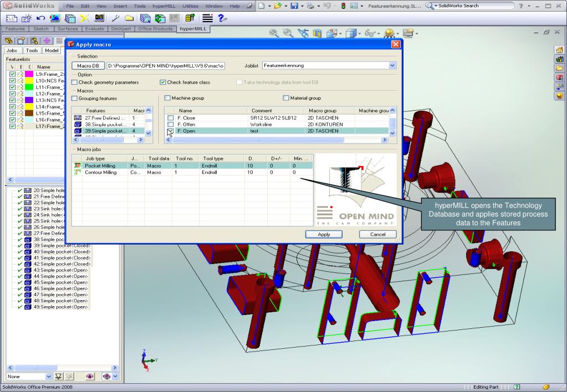Open the Joblist Featureerkennung dropdown
Image resolution: width=567 pixels, height=392 pixels.
tap(392, 66)
